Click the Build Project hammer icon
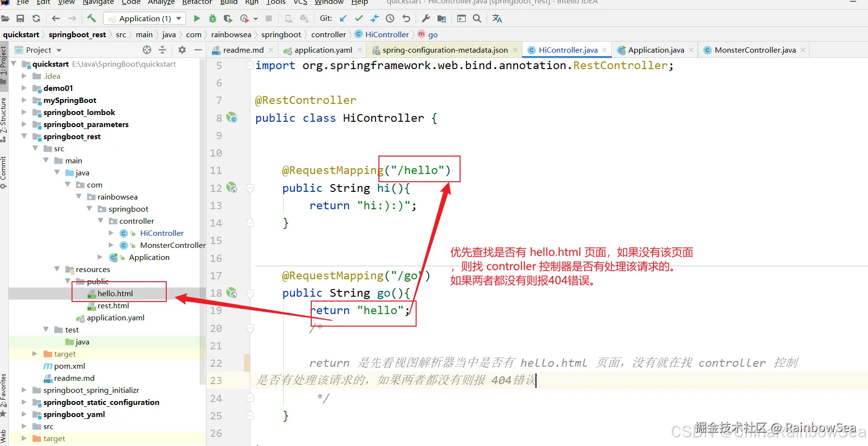This screenshot has width=868, height=446. pos(91,18)
